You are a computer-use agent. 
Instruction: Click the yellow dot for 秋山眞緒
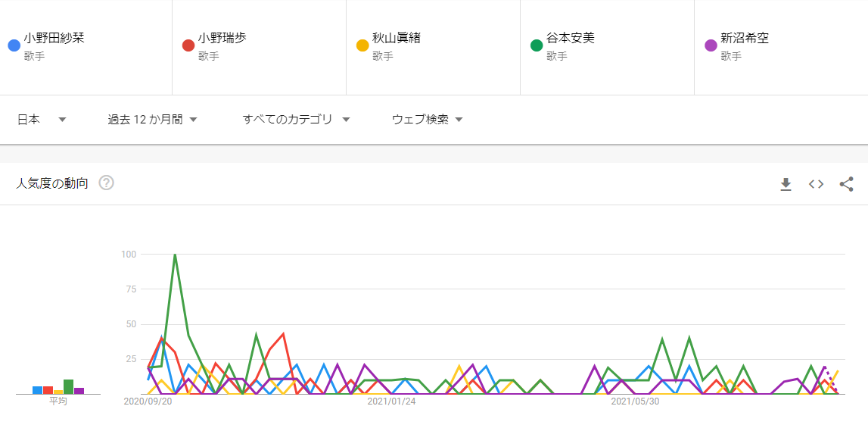pos(362,45)
